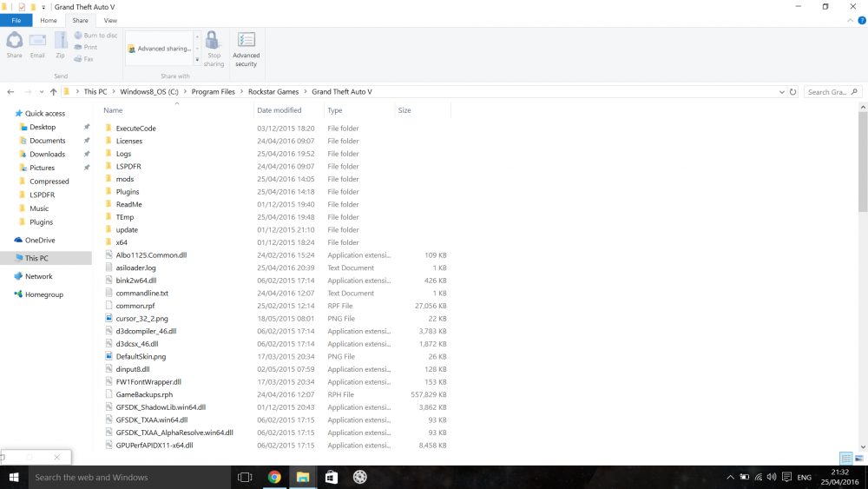Go back with the Back arrow

10,92
